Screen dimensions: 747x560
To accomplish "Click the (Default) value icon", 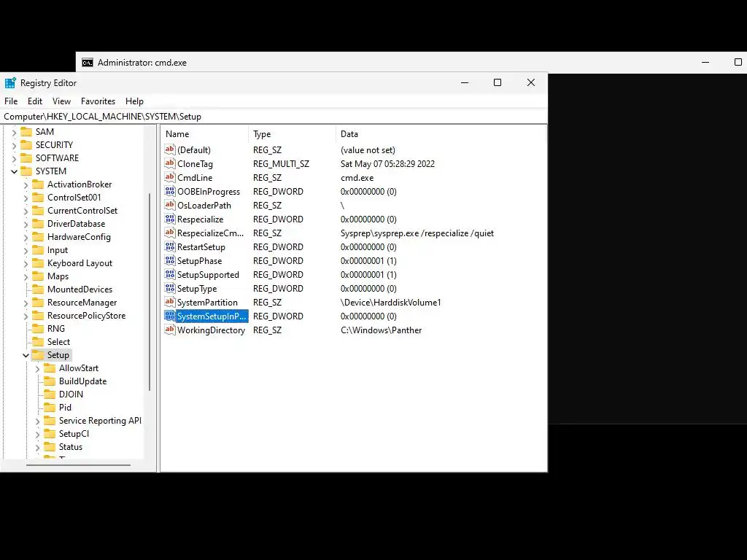I will tap(169, 149).
